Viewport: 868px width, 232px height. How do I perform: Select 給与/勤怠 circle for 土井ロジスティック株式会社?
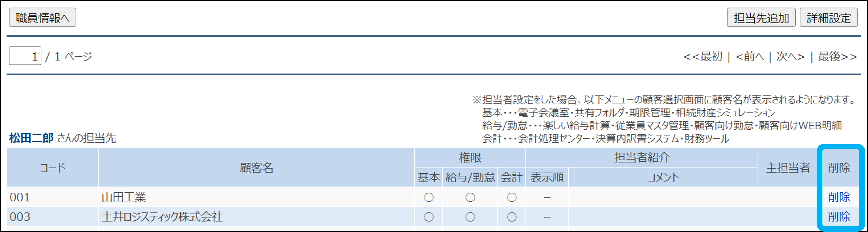[470, 217]
